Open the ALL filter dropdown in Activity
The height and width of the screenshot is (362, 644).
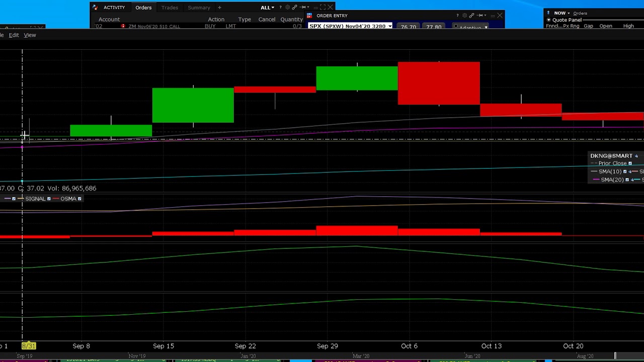click(267, 8)
